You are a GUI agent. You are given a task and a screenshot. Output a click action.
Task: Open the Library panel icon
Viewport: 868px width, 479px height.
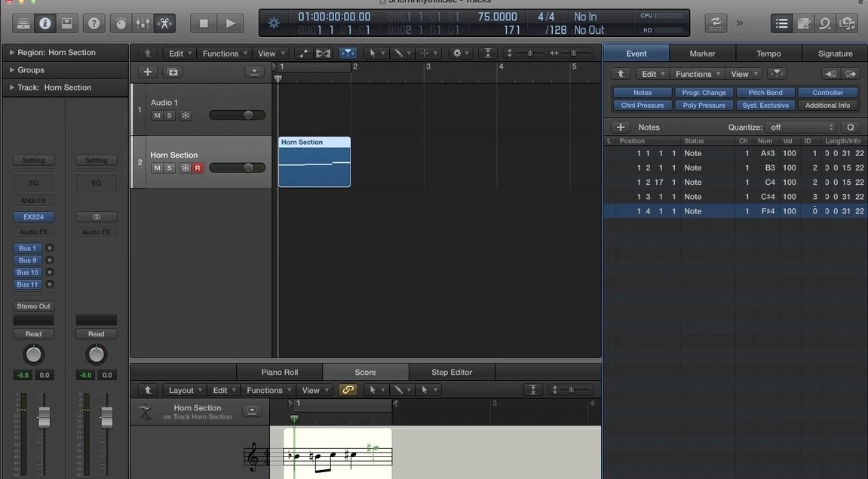(24, 23)
